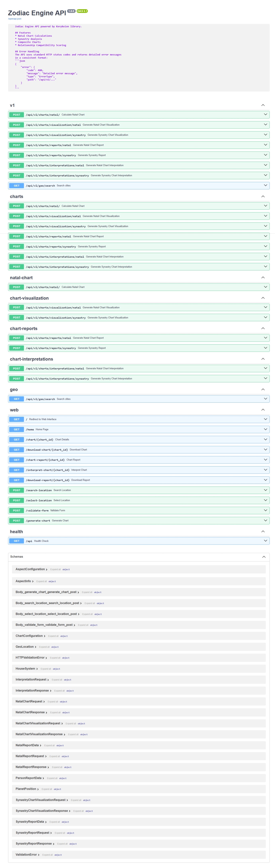Open Generate Synastry Report endpoint in v1 section
This screenshot has width=275, height=868.
pos(139,155)
